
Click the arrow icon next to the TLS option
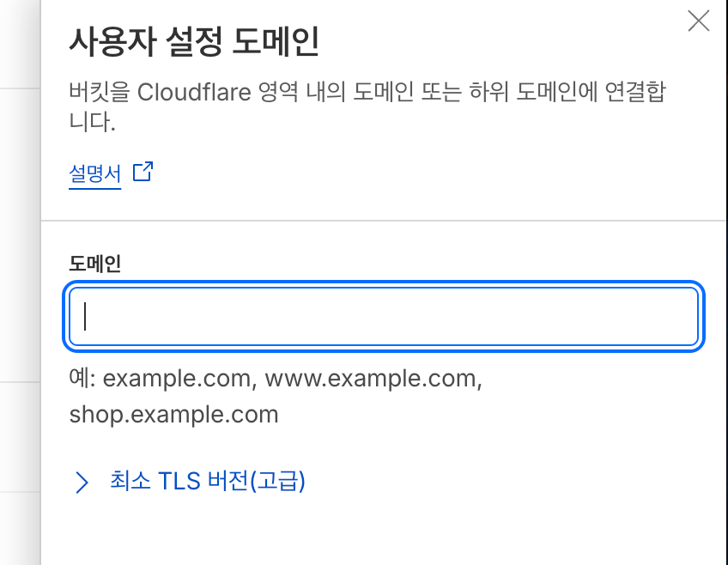coord(82,483)
